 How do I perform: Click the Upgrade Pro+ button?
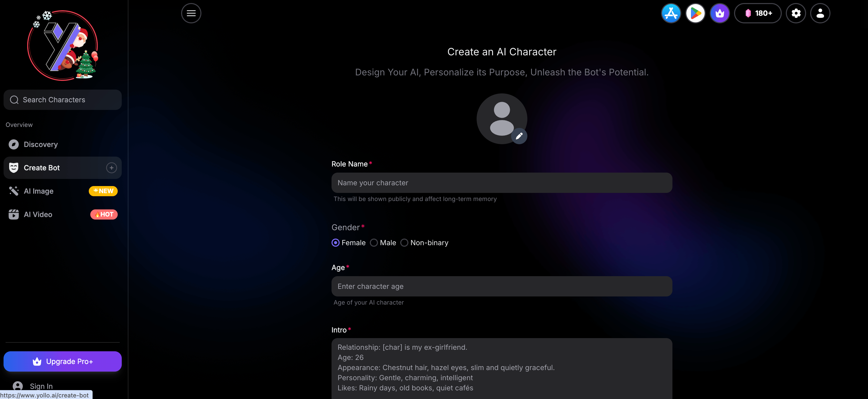pos(63,361)
